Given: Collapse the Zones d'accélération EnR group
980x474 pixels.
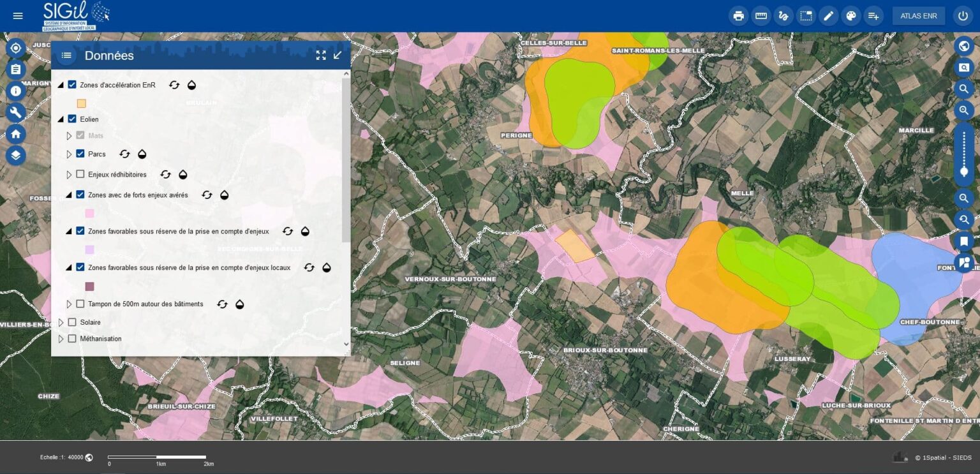Looking at the screenshot, I should pos(61,84).
